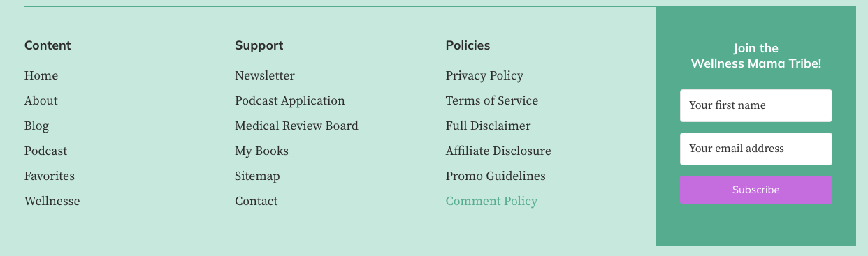Open the Favorites link
The height and width of the screenshot is (256, 868).
click(x=50, y=176)
